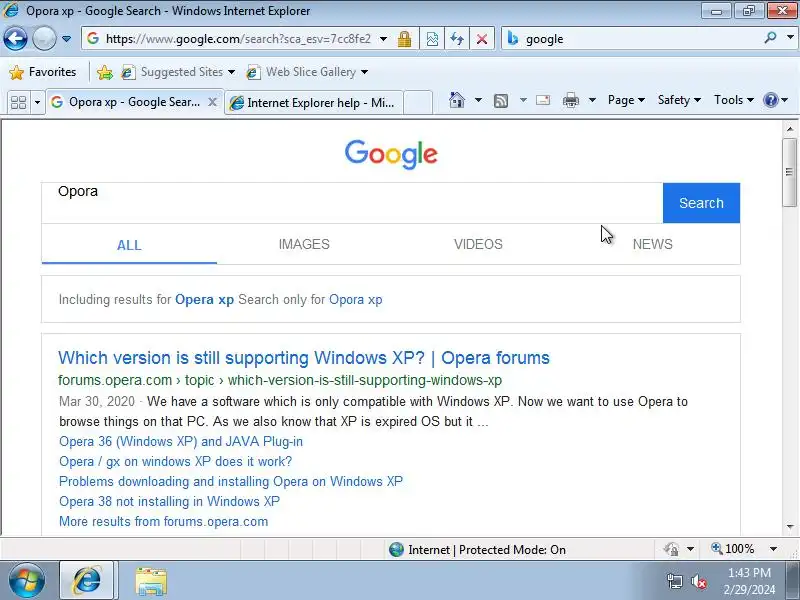Screen dimensions: 800x600
Task: Open the Safety menu
Action: [x=679, y=100]
